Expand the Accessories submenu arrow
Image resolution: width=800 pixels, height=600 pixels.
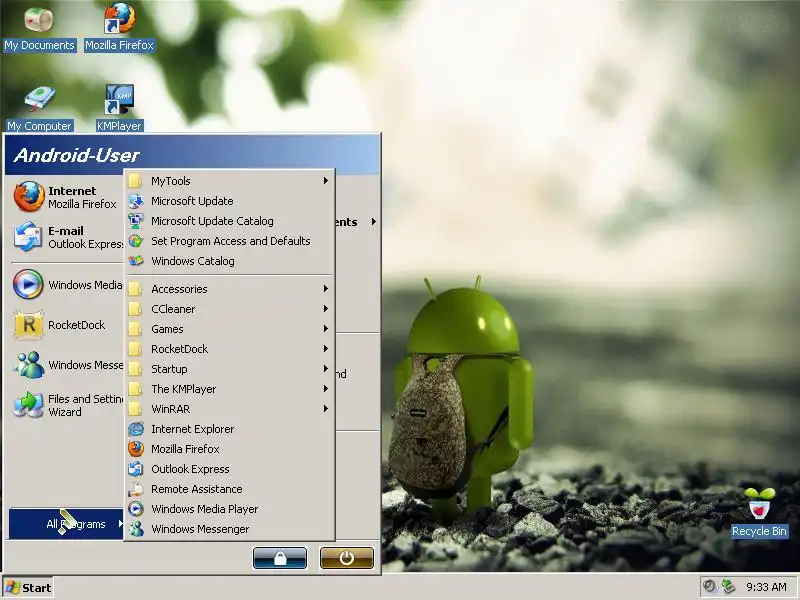coord(326,289)
